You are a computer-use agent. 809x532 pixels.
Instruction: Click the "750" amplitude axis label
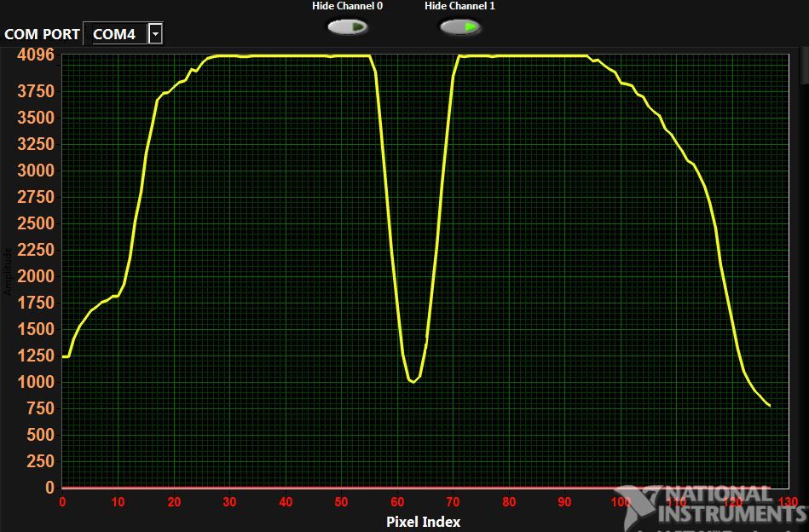(x=40, y=408)
